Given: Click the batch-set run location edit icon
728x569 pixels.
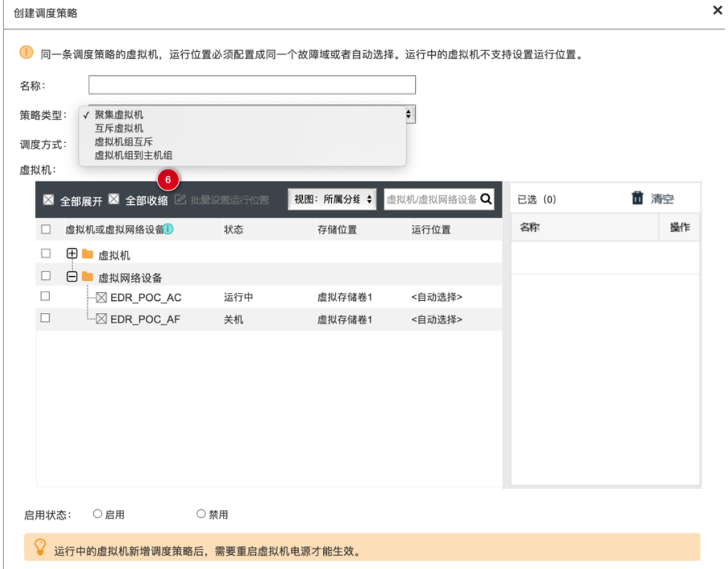Looking at the screenshot, I should pos(180,200).
